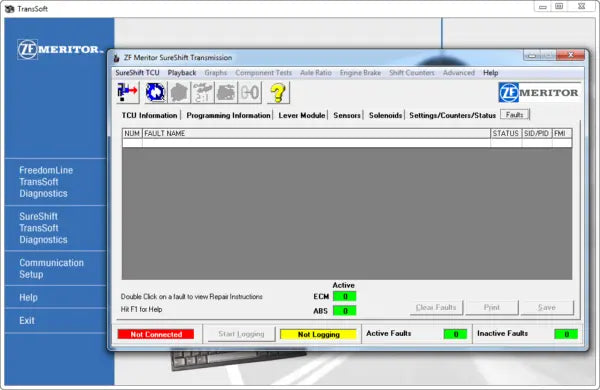Click the green ABS active fault count
600x390 pixels.
click(344, 310)
